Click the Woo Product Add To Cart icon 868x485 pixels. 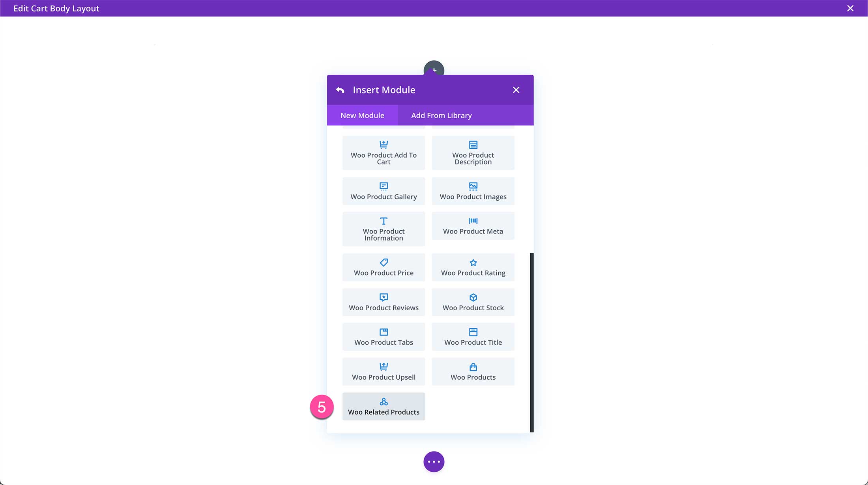pyautogui.click(x=384, y=145)
